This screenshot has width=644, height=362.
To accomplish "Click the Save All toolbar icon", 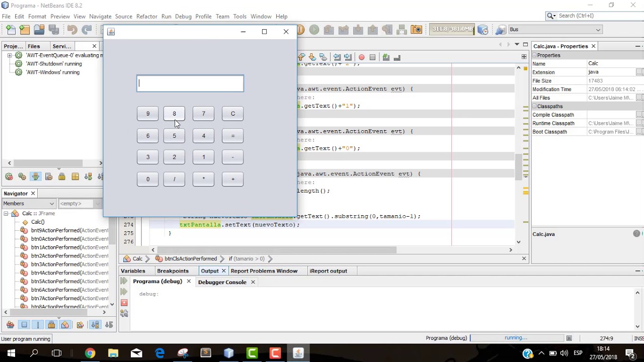I will [x=53, y=30].
